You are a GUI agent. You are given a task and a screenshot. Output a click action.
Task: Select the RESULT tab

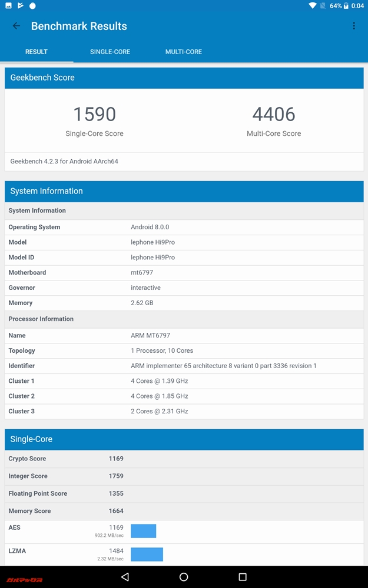[x=36, y=52]
